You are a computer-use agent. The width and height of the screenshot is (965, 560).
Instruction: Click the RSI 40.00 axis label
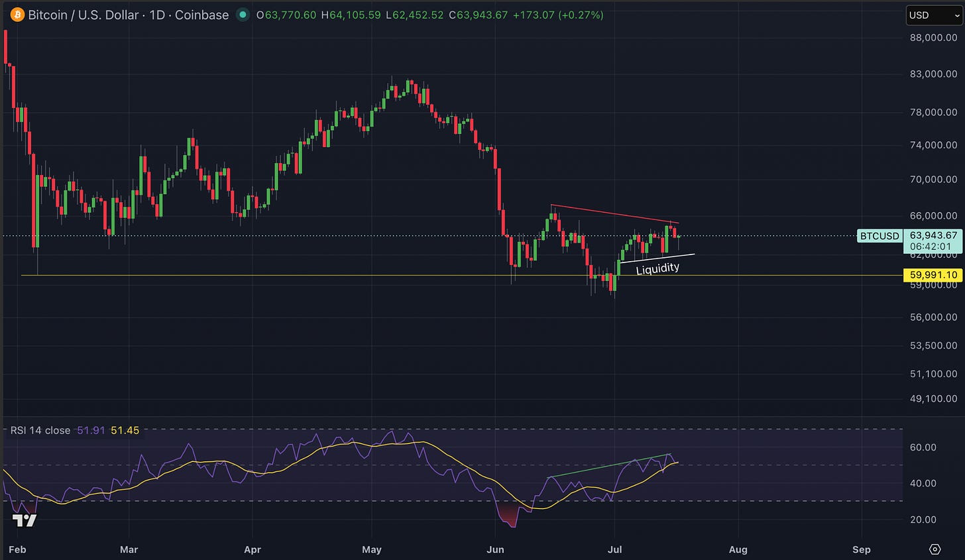pyautogui.click(x=923, y=483)
